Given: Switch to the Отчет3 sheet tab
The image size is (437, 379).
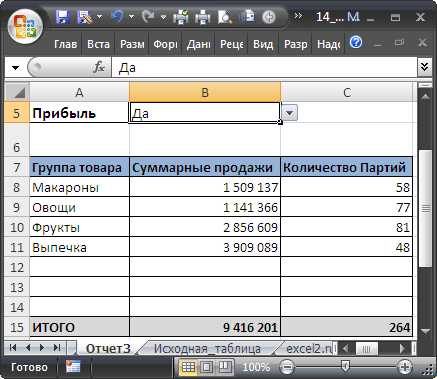Looking at the screenshot, I should [x=108, y=348].
